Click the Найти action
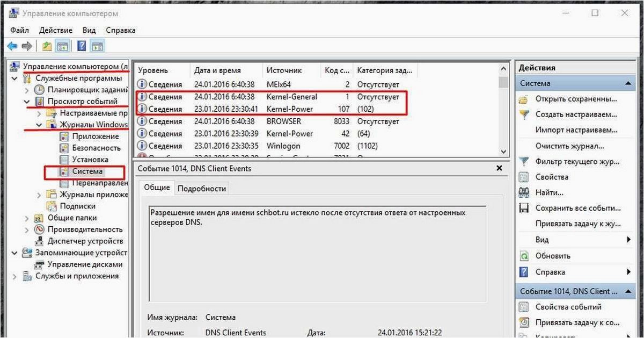The height and width of the screenshot is (338, 644). (549, 192)
